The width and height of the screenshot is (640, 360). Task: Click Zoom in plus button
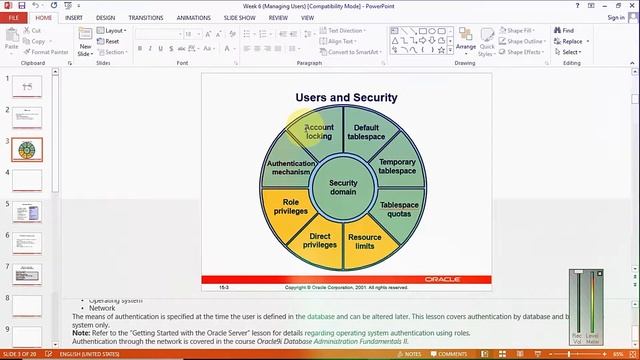point(604,354)
